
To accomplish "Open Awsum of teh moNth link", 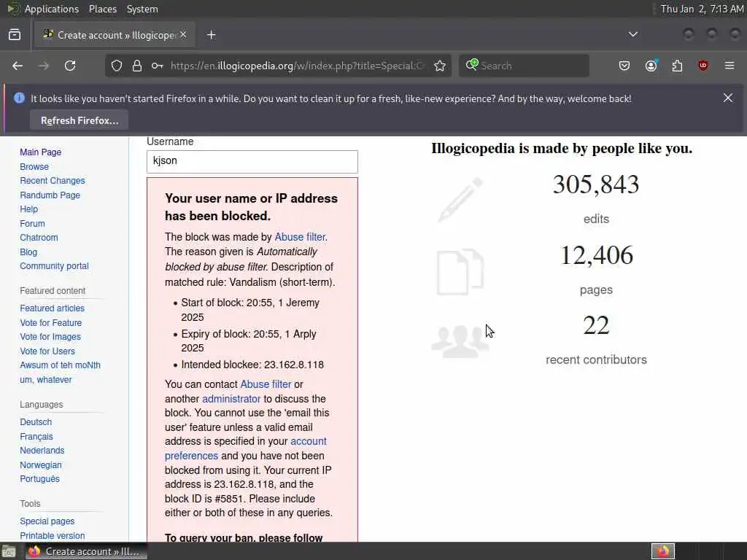I will click(x=60, y=365).
